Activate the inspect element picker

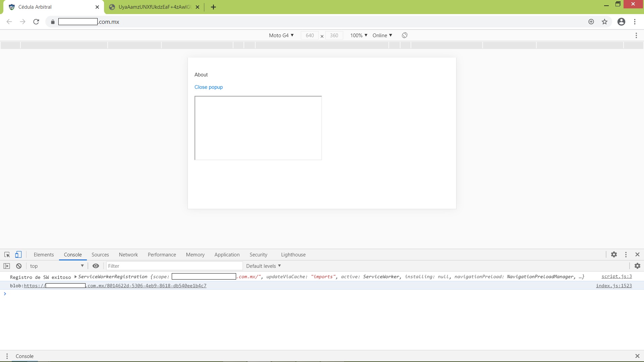point(7,254)
